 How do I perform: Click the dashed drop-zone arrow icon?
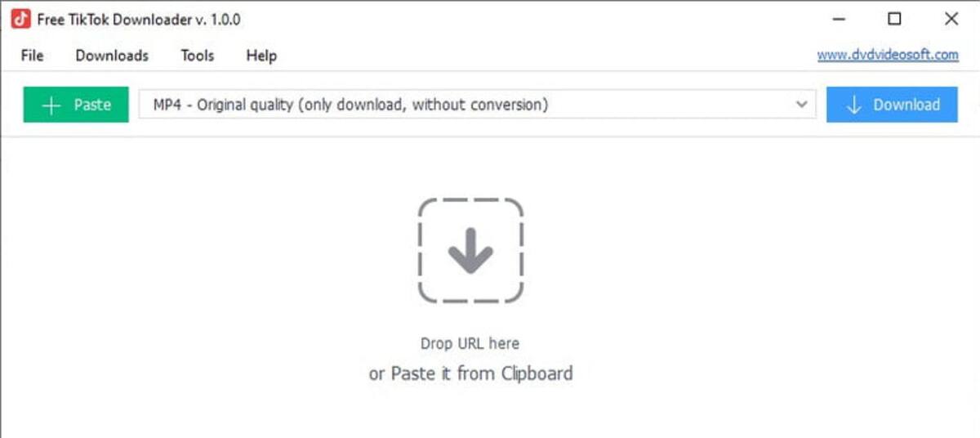coord(470,250)
